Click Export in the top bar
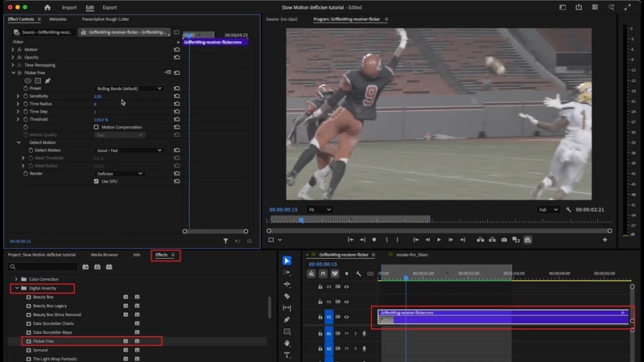 tap(109, 6)
